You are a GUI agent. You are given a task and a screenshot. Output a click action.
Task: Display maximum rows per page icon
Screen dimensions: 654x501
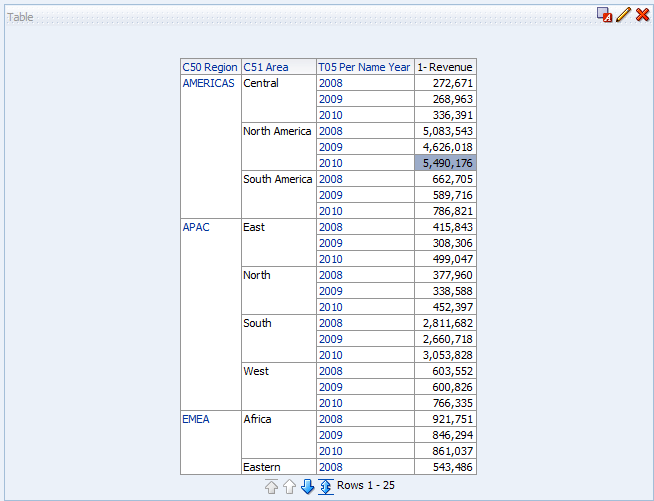point(325,486)
